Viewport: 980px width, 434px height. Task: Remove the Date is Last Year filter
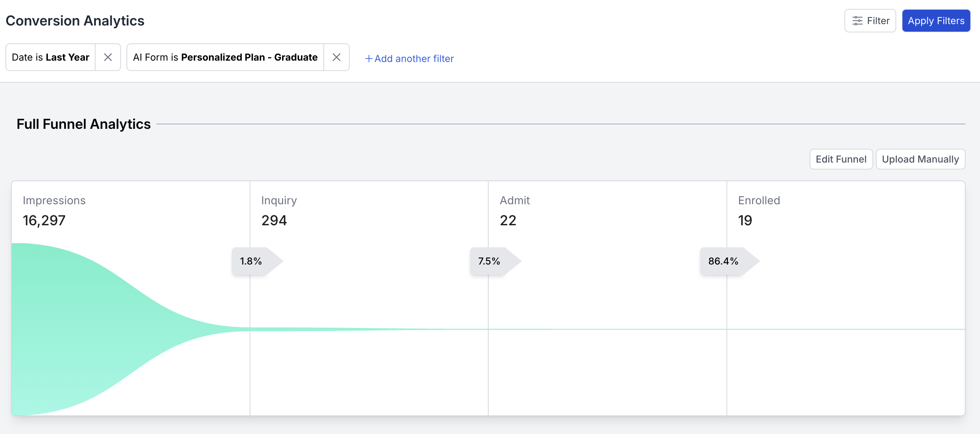coord(108,57)
